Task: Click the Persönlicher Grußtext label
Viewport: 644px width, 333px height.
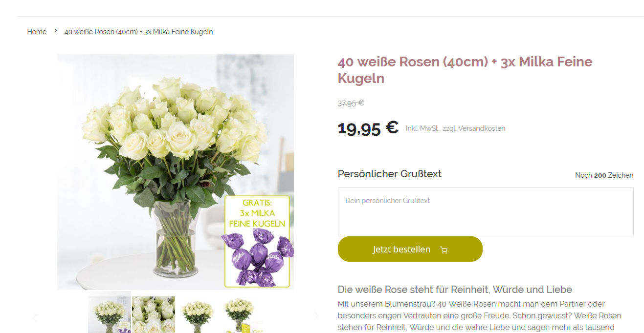Action: pyautogui.click(x=389, y=174)
